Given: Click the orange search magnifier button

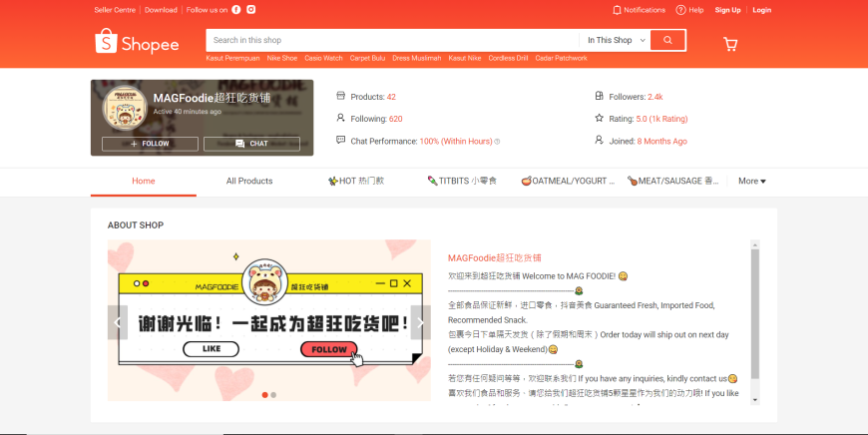Looking at the screenshot, I should pos(667,40).
